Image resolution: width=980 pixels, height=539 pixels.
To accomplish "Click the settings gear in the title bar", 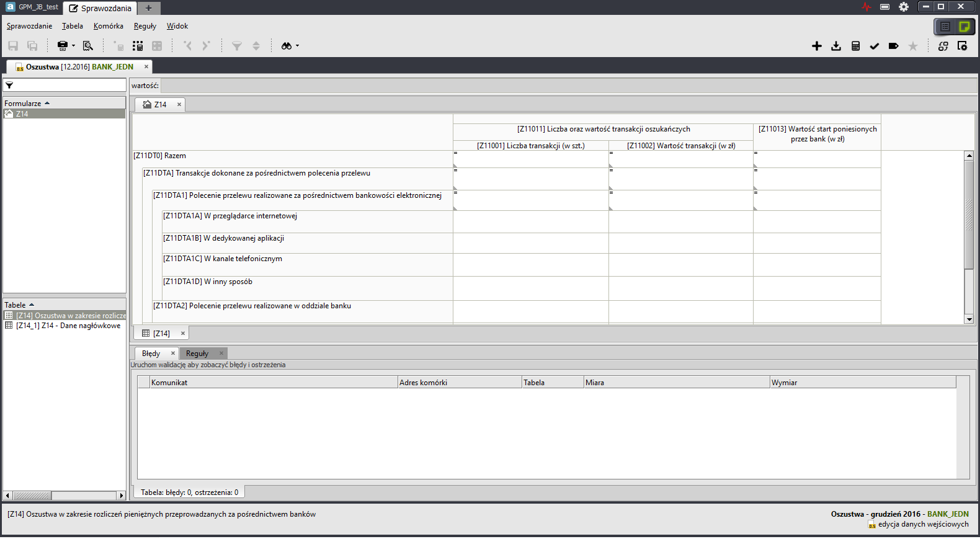I will click(904, 7).
